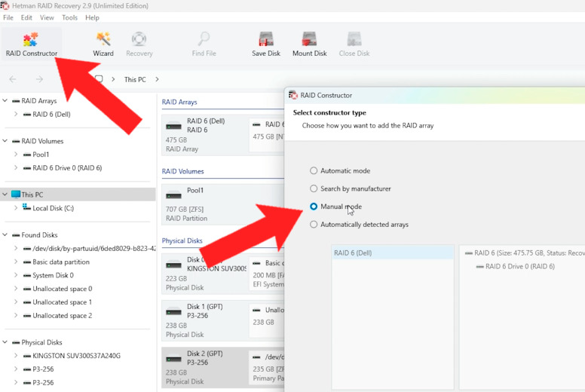Collapse the Found Disks tree section
The image size is (585, 392).
5,234
